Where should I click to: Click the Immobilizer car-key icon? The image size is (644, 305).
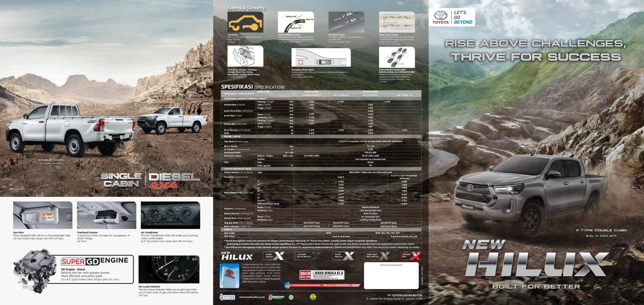[245, 22]
